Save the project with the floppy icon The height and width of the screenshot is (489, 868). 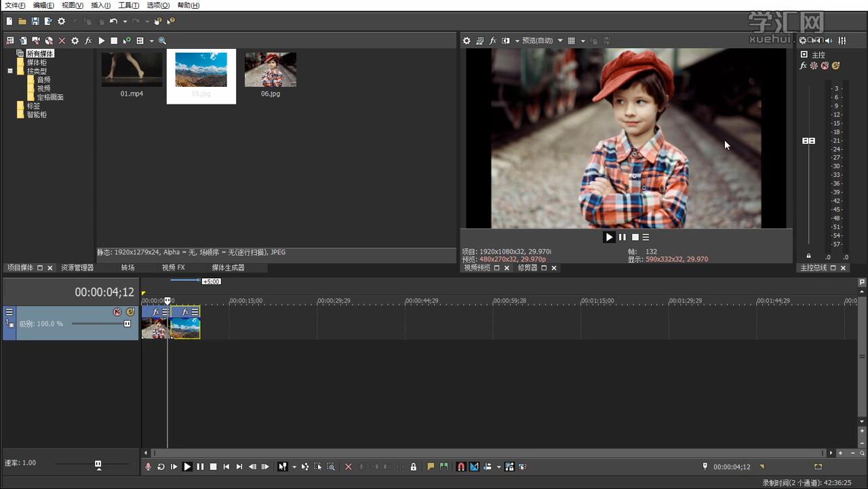point(35,22)
